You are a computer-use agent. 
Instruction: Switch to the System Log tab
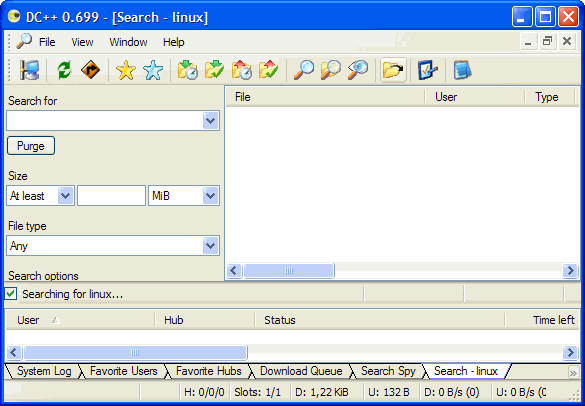coord(44,371)
